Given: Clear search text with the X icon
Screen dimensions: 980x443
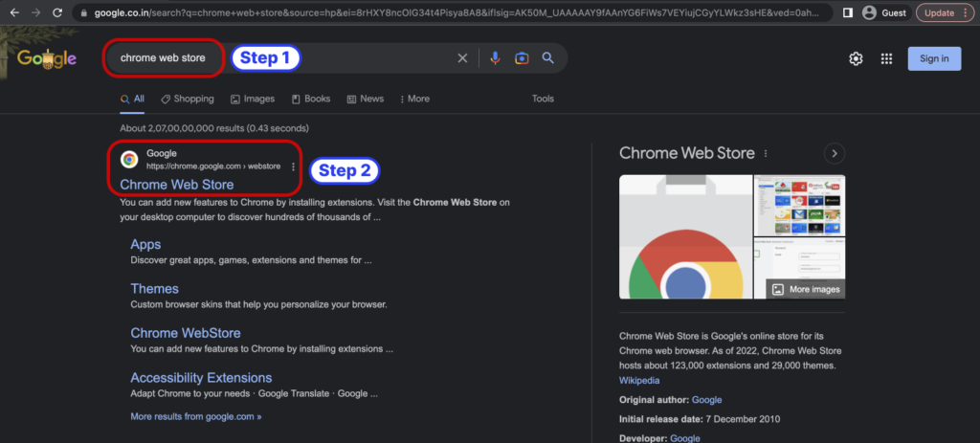Looking at the screenshot, I should tap(462, 58).
